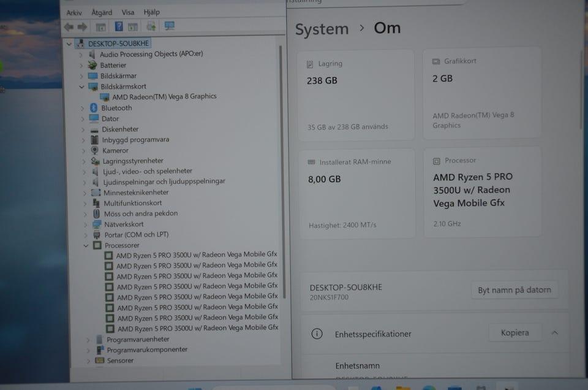Select the Möss och andra pekdon mouse icon
Image resolution: width=588 pixels, height=390 pixels.
pos(96,213)
